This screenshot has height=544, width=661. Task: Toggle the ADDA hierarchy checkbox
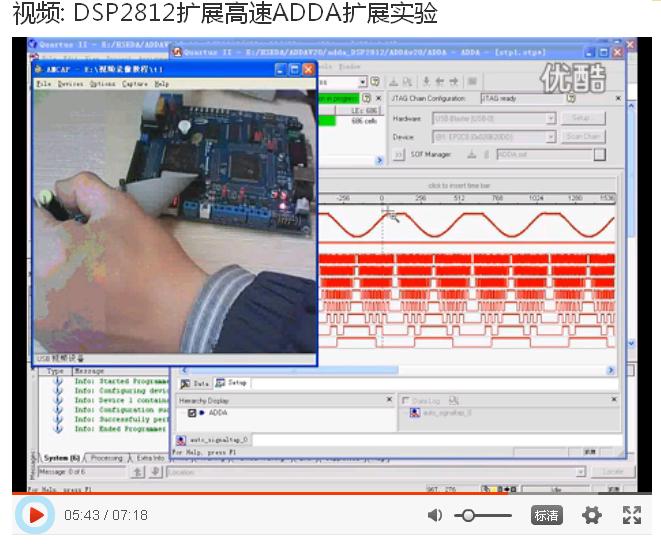click(192, 413)
